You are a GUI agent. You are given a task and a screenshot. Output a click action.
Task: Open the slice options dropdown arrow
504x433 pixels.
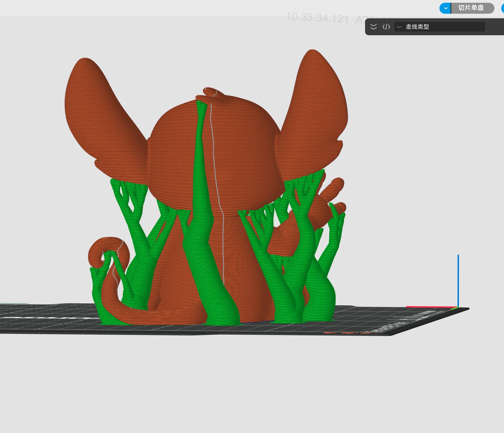point(445,8)
